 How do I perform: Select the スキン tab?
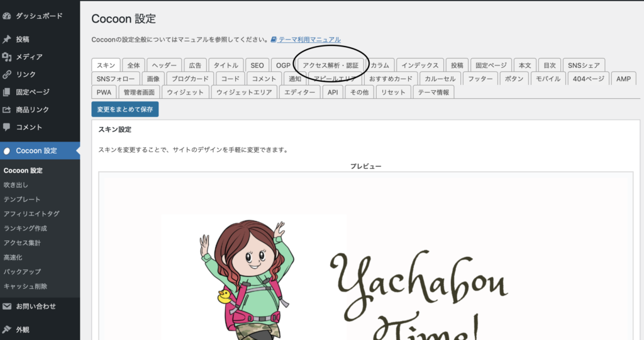click(x=106, y=65)
